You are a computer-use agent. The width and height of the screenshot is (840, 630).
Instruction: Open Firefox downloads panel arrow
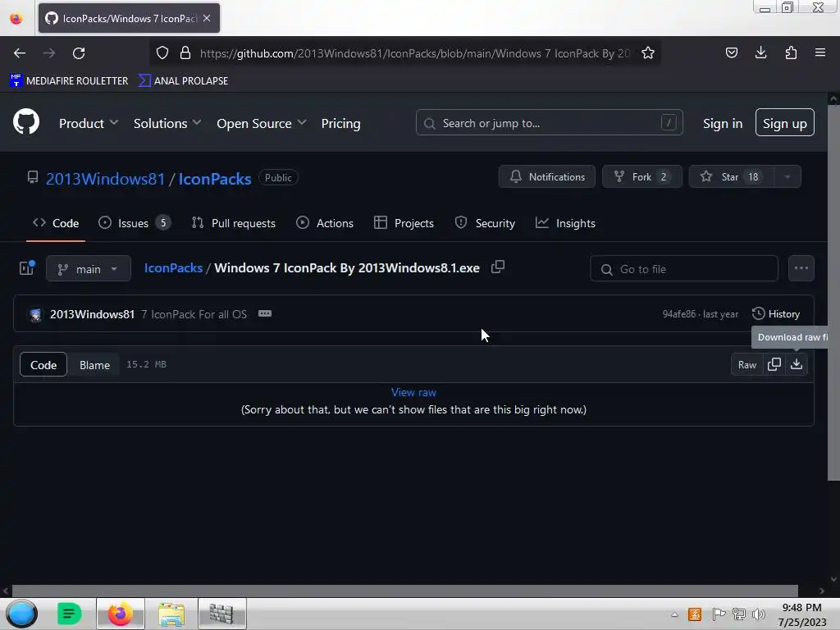[760, 52]
